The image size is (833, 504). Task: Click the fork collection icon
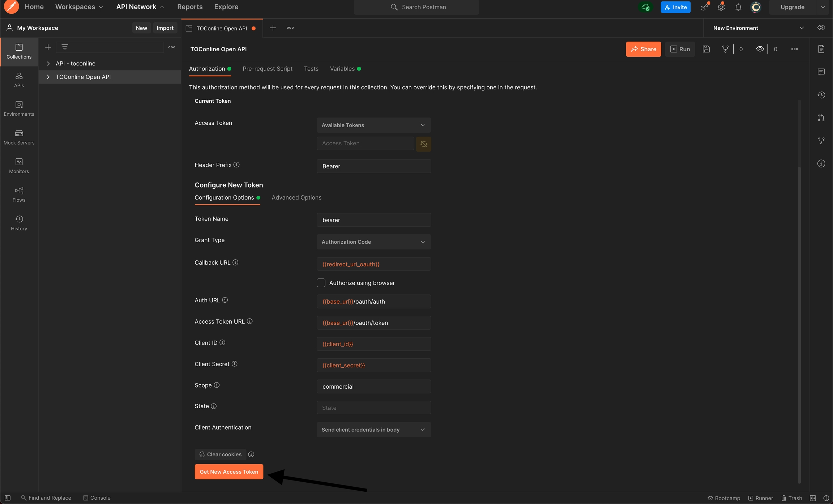pyautogui.click(x=725, y=49)
